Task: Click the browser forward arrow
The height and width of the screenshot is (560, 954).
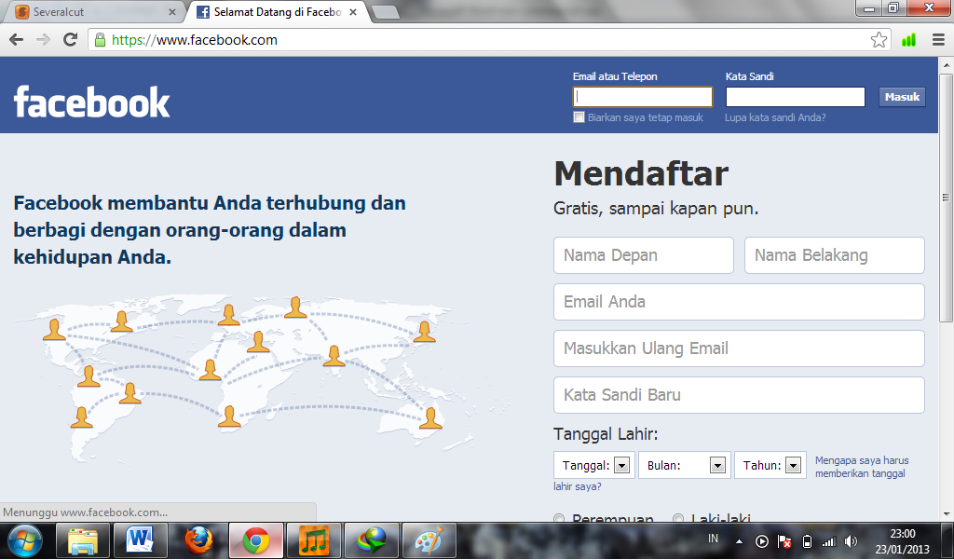Action: click(x=43, y=40)
